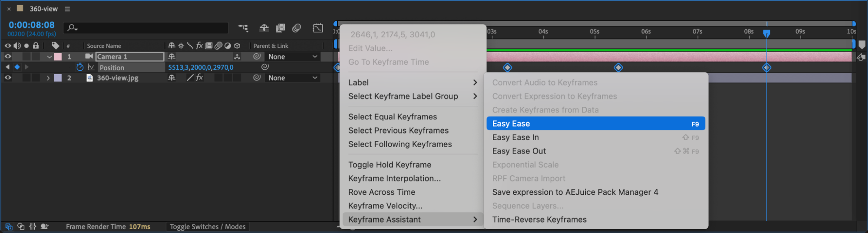Toggle the Position stopwatch
This screenshot has width=868, height=233.
pyautogui.click(x=80, y=67)
